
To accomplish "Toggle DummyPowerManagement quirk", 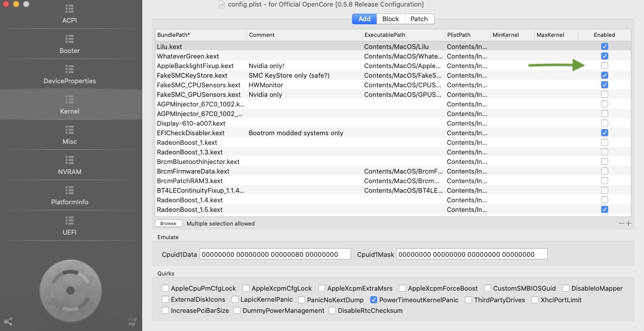I will tap(237, 311).
